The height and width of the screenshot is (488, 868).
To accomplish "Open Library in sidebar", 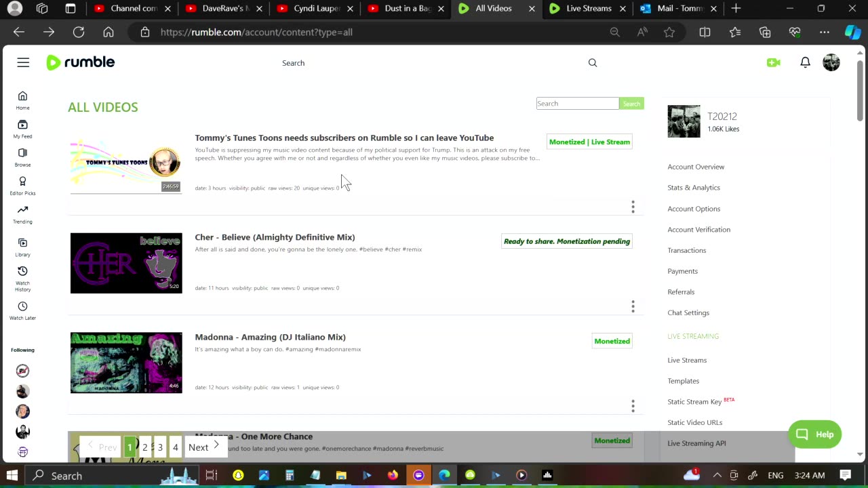I will [22, 247].
